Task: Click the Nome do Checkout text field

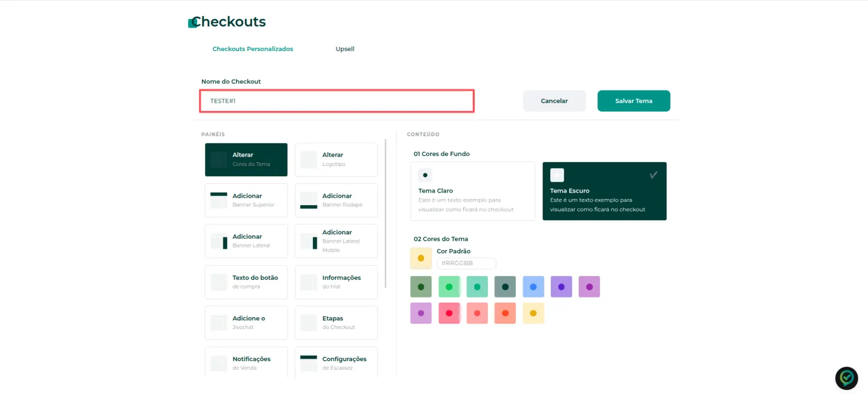Action: (337, 101)
